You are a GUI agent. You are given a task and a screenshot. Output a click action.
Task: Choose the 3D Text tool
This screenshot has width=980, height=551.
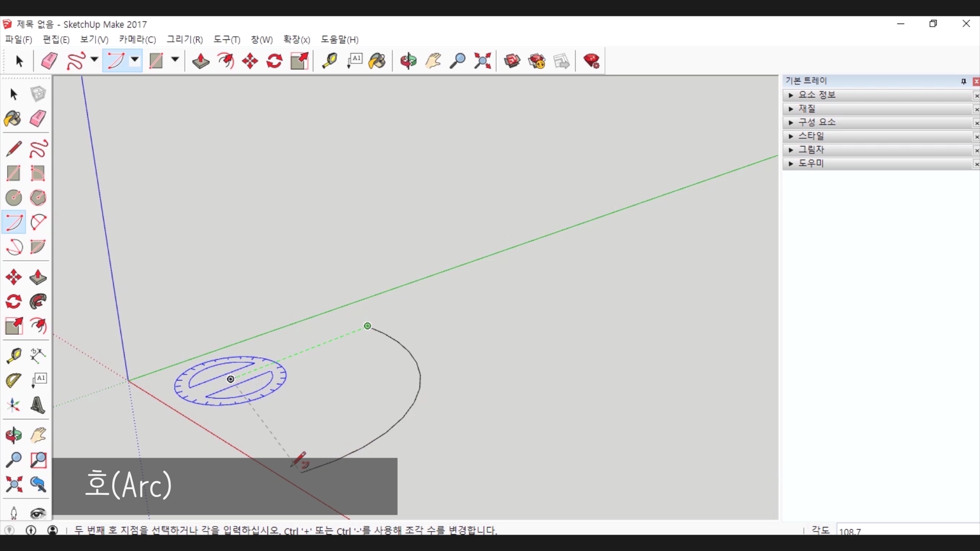pyautogui.click(x=38, y=405)
